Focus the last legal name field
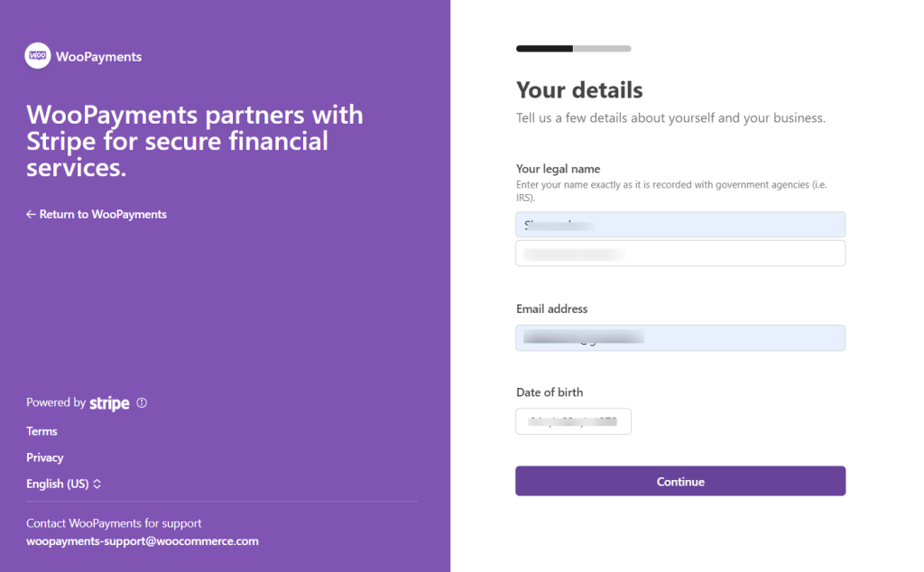The width and height of the screenshot is (924, 572). point(680,254)
